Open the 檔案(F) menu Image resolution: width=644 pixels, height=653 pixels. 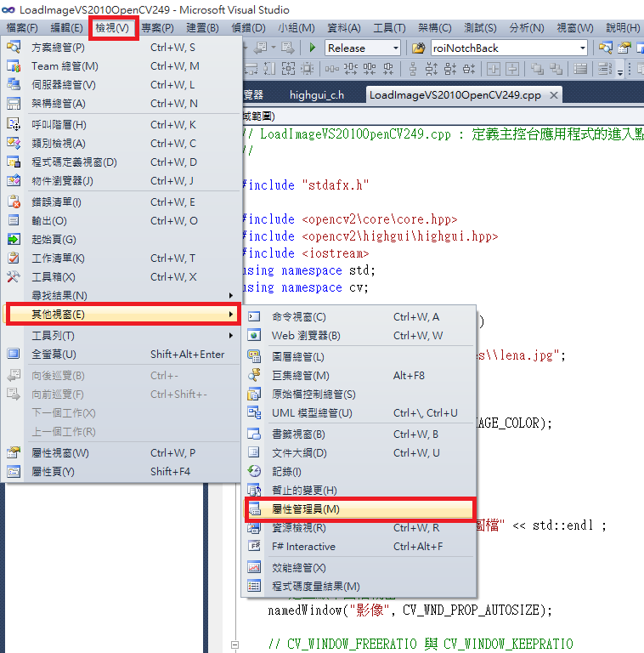[22, 28]
